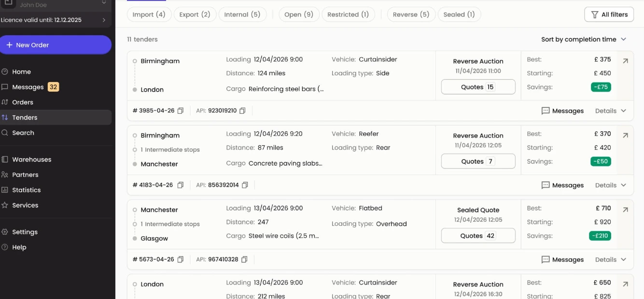The height and width of the screenshot is (299, 644).
Task: Copy API number 967410328
Action: [244, 259]
